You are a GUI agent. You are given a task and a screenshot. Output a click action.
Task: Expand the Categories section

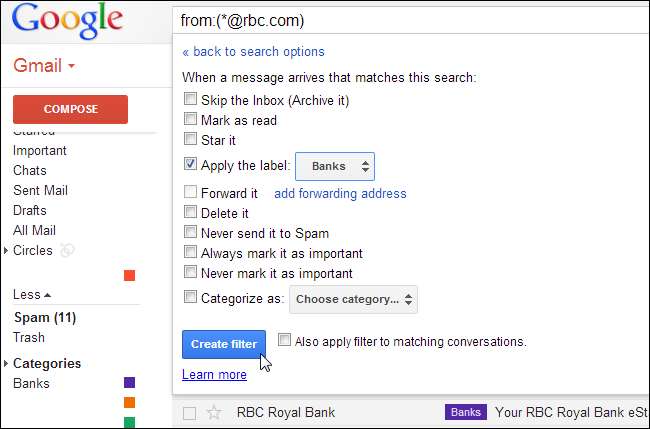[5, 364]
